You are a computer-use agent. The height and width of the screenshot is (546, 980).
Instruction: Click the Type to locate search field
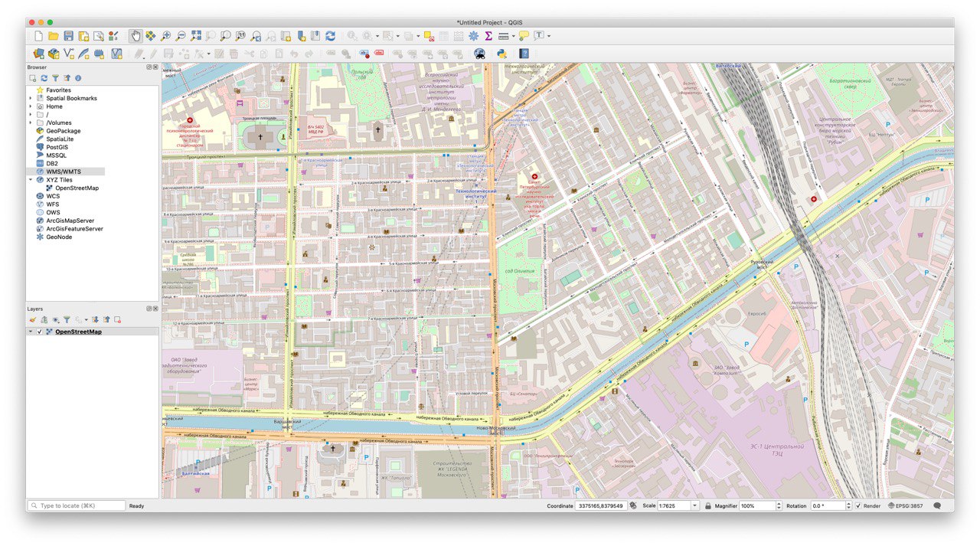77,506
